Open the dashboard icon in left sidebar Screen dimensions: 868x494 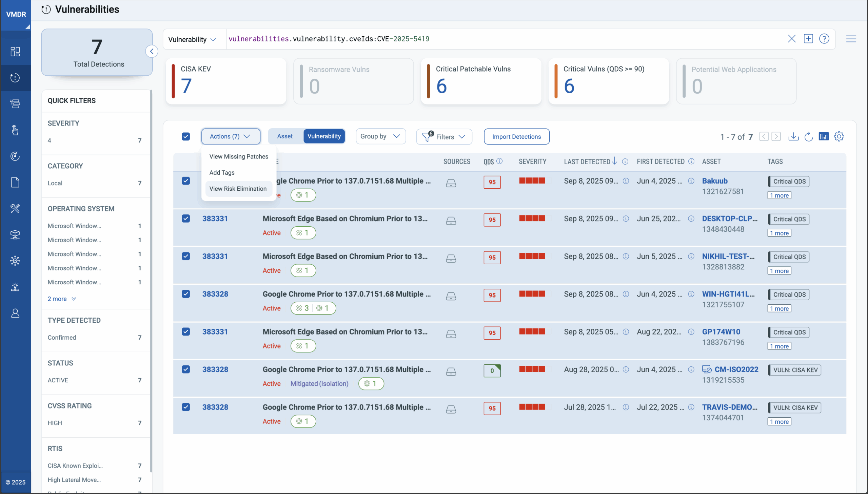point(15,52)
